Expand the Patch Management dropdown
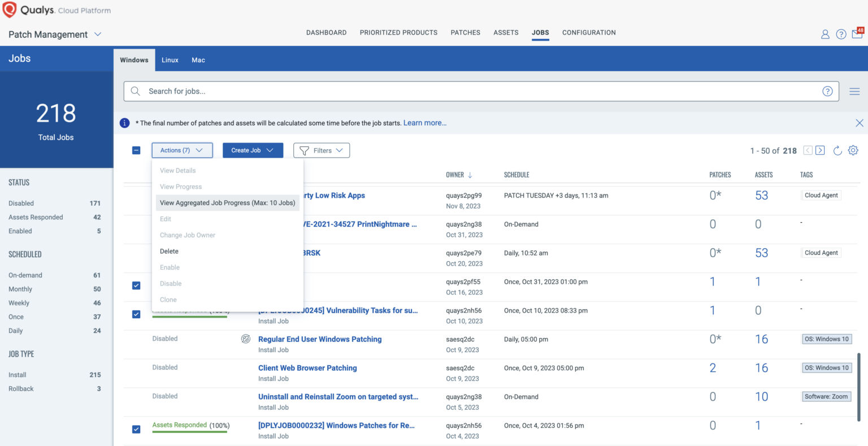868x446 pixels. coord(97,34)
